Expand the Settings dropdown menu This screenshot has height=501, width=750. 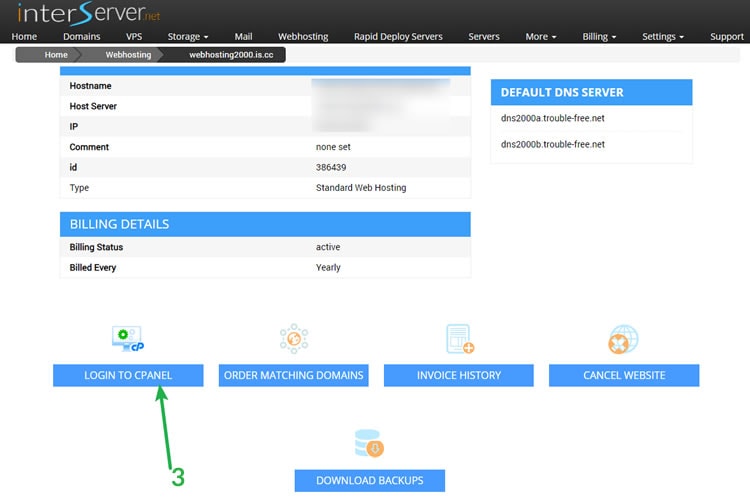pyautogui.click(x=662, y=36)
